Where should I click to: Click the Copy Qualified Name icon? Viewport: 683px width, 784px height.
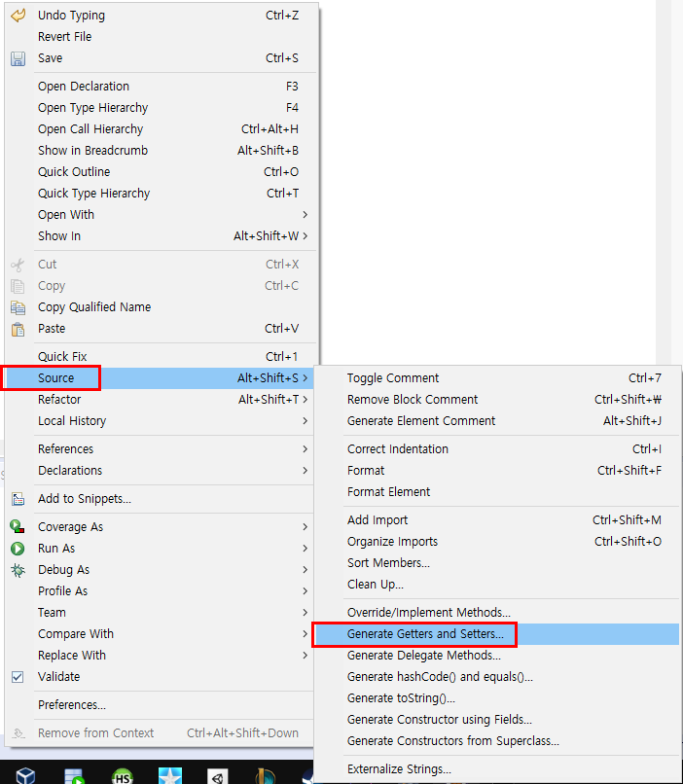pyautogui.click(x=18, y=307)
